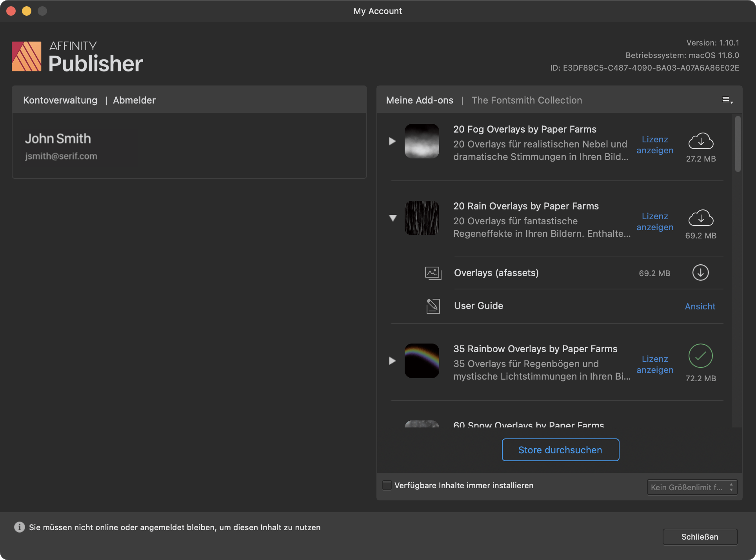Click the checkmark icon for Rainbow Overlays

point(700,356)
